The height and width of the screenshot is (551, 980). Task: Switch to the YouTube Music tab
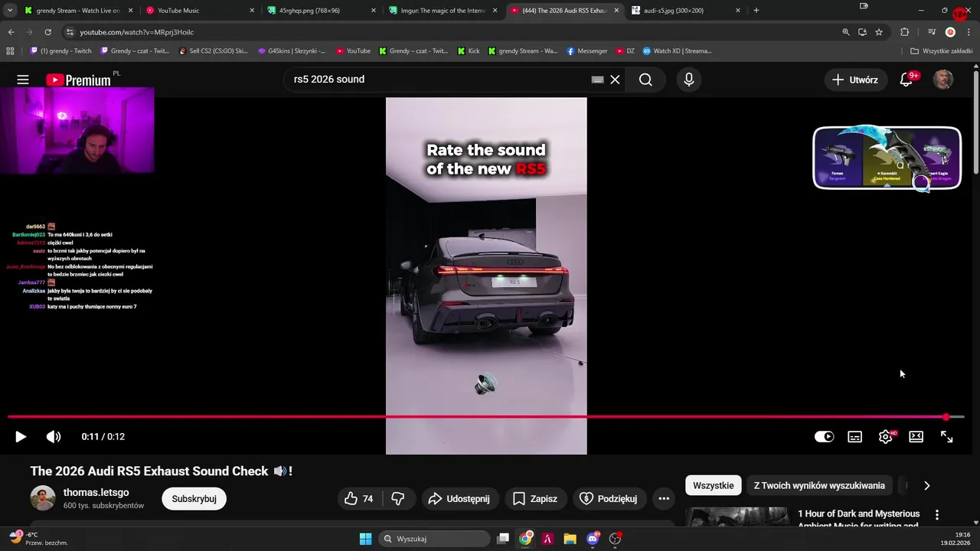coord(199,11)
